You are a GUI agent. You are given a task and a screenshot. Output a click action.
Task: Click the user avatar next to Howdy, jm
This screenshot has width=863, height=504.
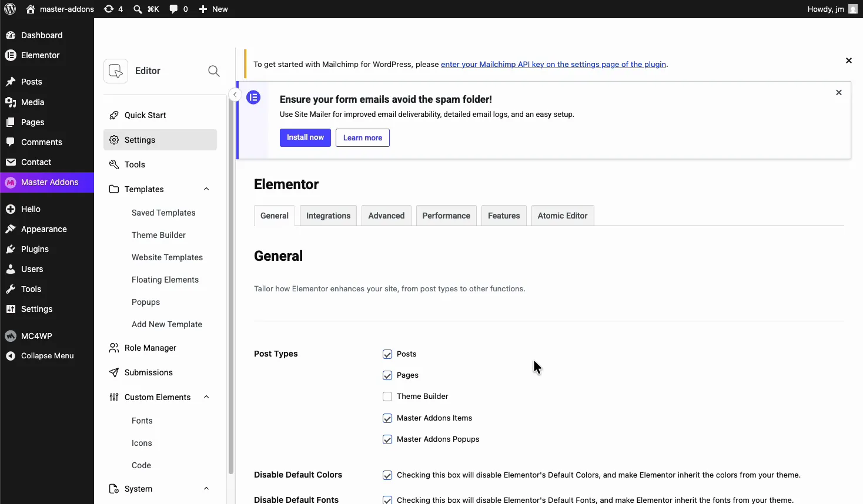(x=853, y=9)
